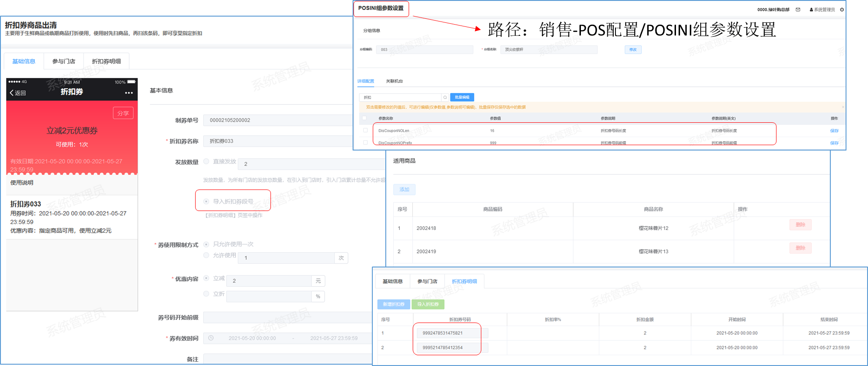
Task: Click the parameter value cell showing 16
Action: click(492, 131)
